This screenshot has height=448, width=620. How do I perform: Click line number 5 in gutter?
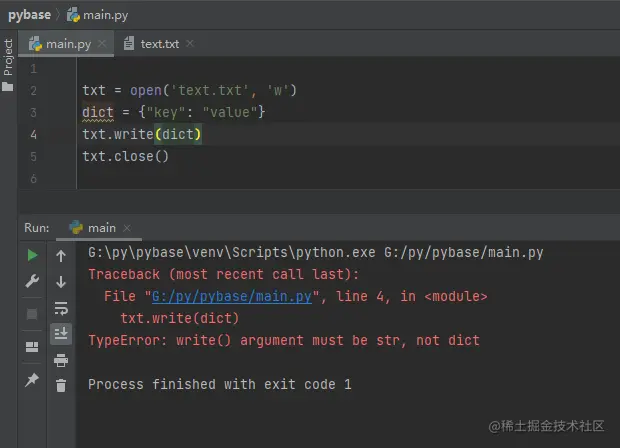(x=34, y=157)
